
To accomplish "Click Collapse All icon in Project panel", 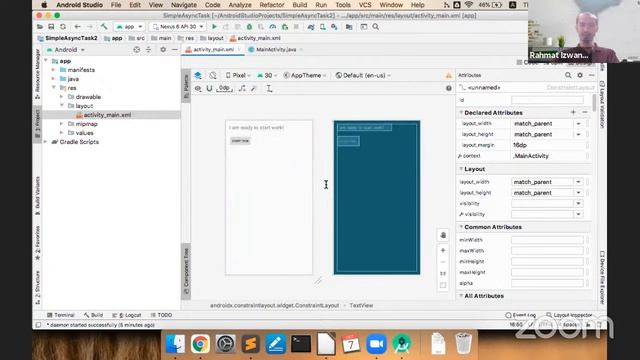I will click(149, 49).
